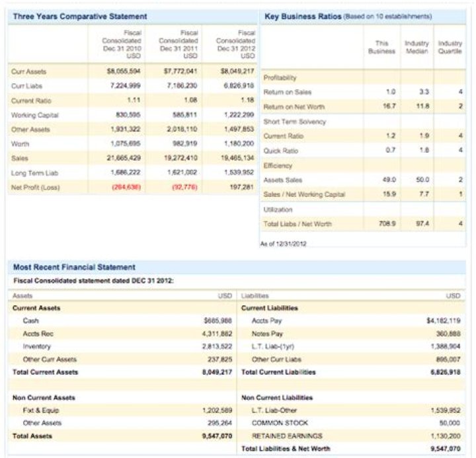Click the Notes Pay liability line
The height and width of the screenshot is (458, 476).
click(x=267, y=334)
